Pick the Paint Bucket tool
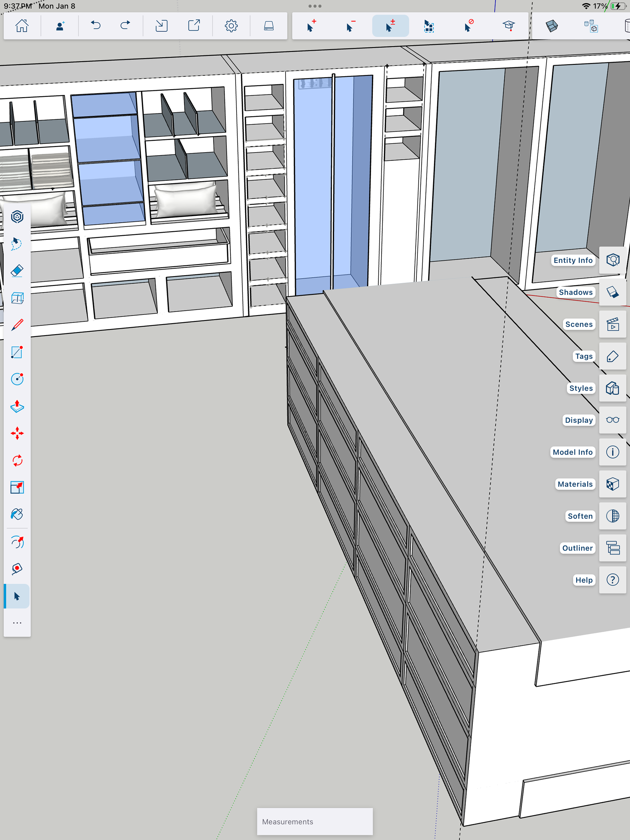This screenshot has height=840, width=630. 17,515
